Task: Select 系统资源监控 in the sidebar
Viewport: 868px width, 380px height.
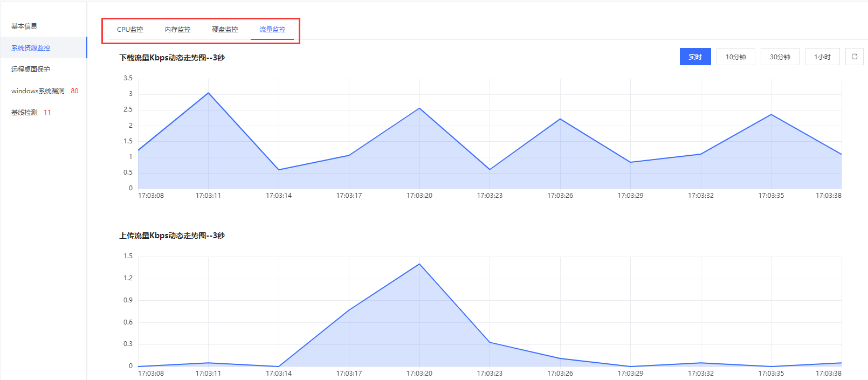Action: pos(31,48)
